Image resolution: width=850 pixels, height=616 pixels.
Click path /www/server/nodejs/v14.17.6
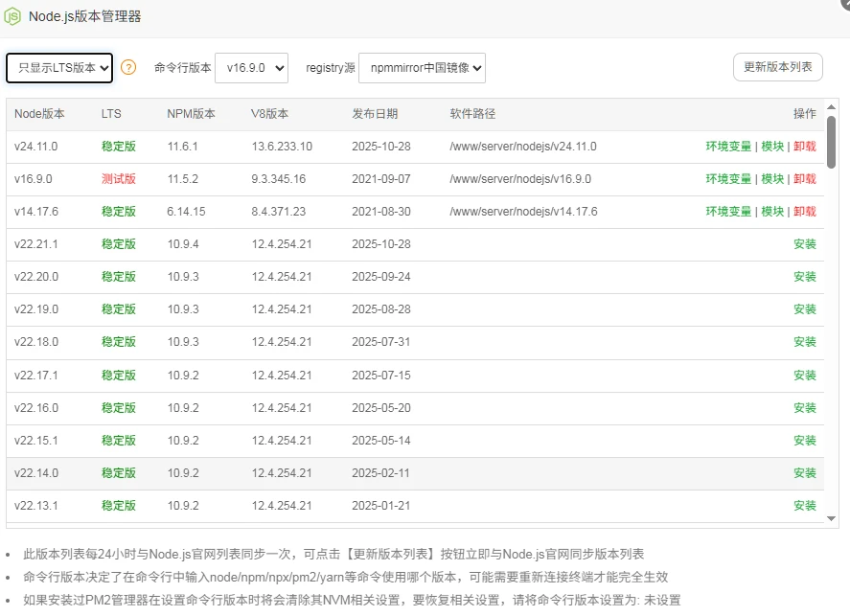tap(523, 212)
